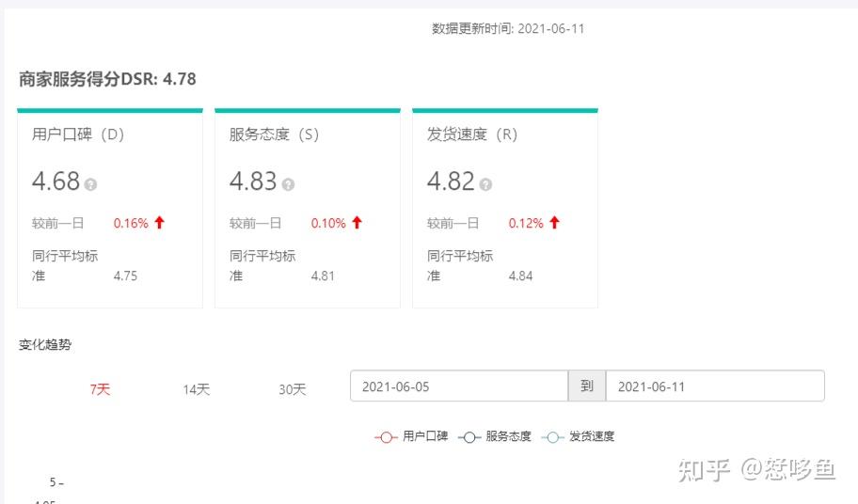Edit start date field 2021-06-05
Screen dimensions: 858x504
click(459, 386)
